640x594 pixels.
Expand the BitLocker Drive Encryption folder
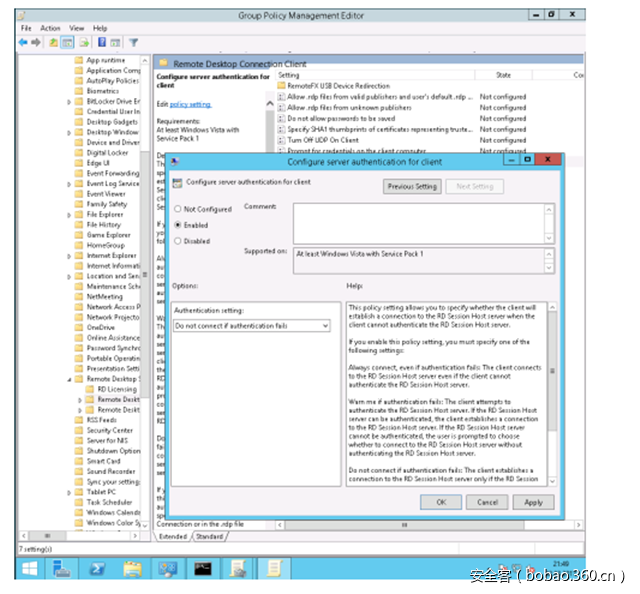point(69,101)
